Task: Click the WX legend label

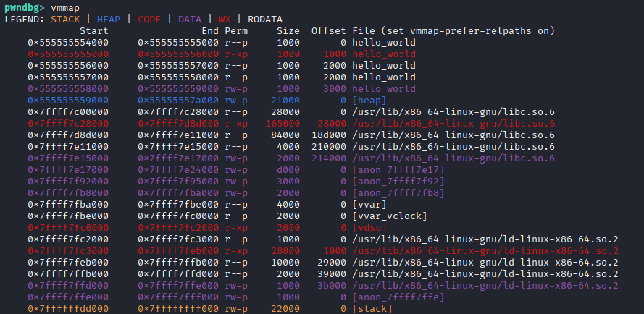Action: point(225,20)
